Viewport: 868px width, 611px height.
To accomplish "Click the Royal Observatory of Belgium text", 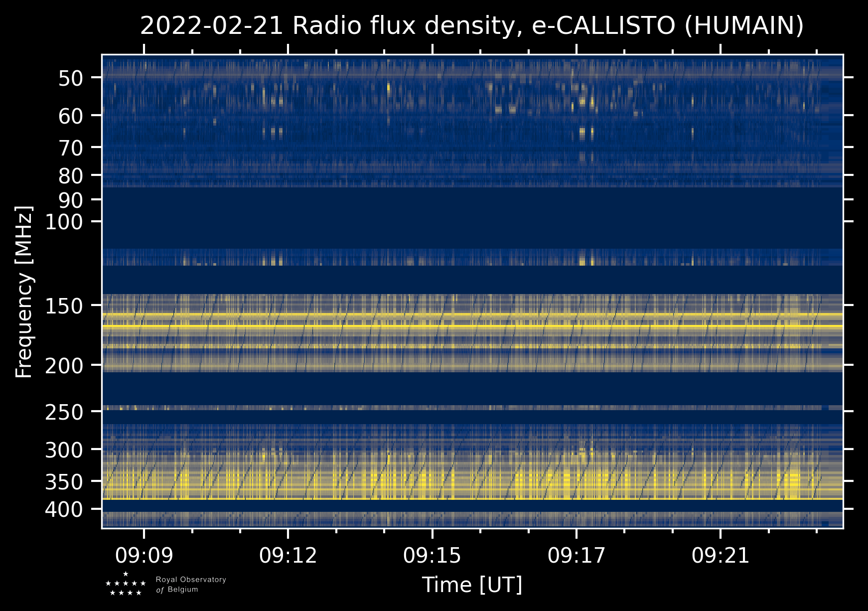I will tap(191, 585).
